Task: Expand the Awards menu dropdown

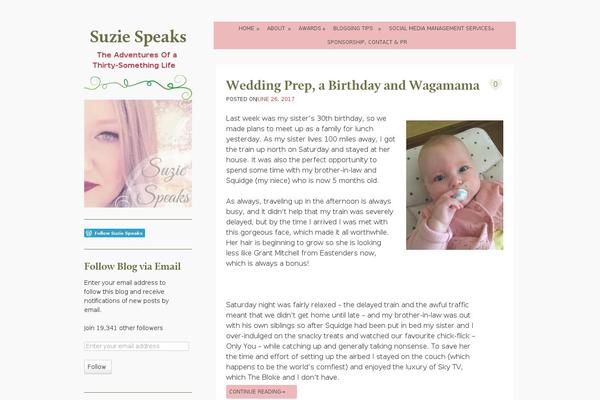Action: click(311, 29)
